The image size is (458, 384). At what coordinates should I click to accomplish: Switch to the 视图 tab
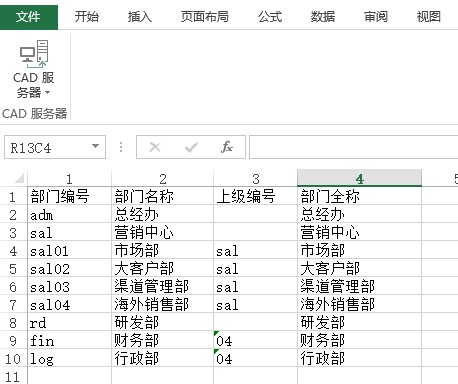pos(429,16)
